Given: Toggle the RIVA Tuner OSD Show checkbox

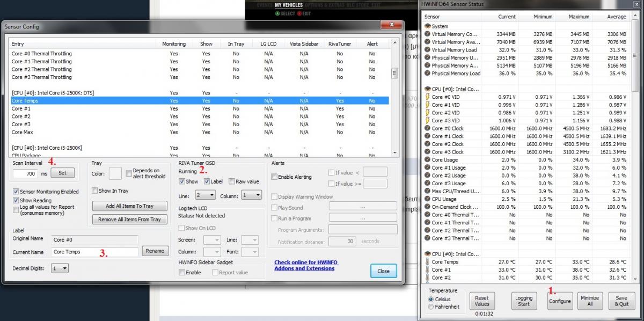Looking at the screenshot, I should [182, 181].
